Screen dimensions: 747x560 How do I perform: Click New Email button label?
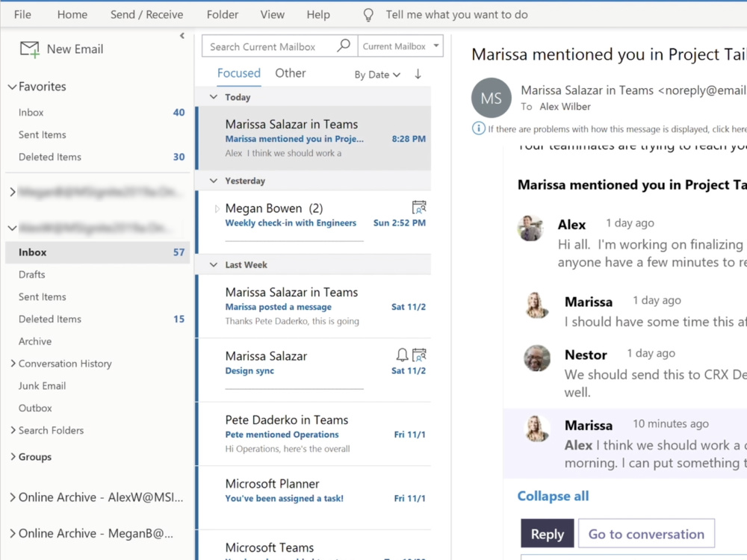point(75,49)
